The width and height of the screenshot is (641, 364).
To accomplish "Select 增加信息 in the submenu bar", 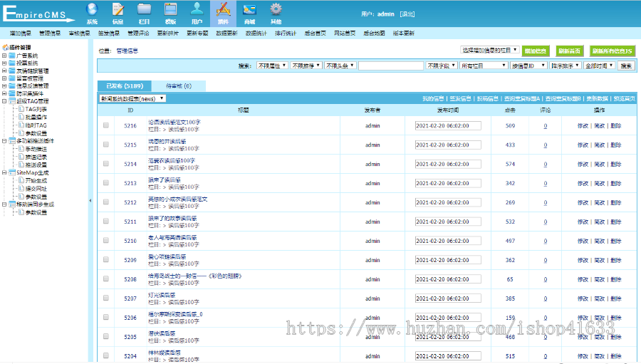I will tap(21, 33).
